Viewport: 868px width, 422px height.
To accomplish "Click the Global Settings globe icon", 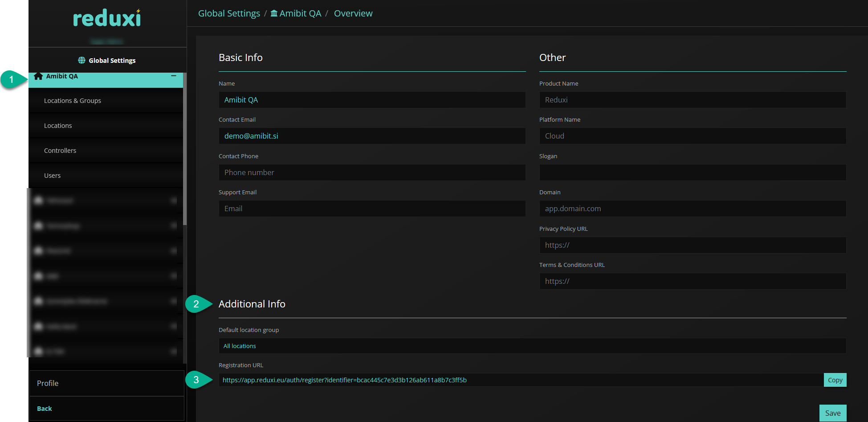I will tap(82, 60).
